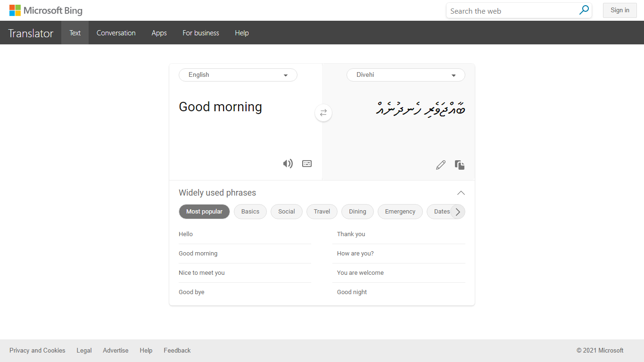The width and height of the screenshot is (644, 362).
Task: Open the English source language dropdown
Action: 238,75
